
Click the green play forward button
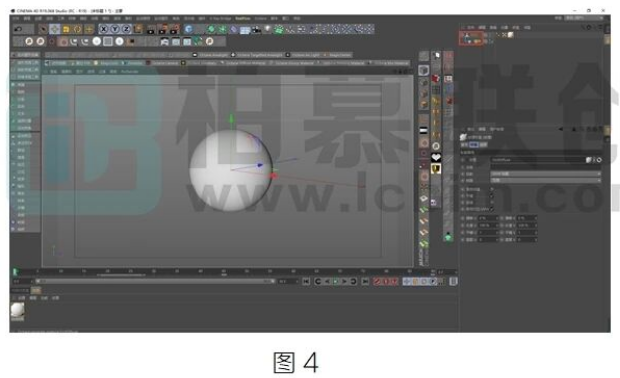click(x=336, y=282)
